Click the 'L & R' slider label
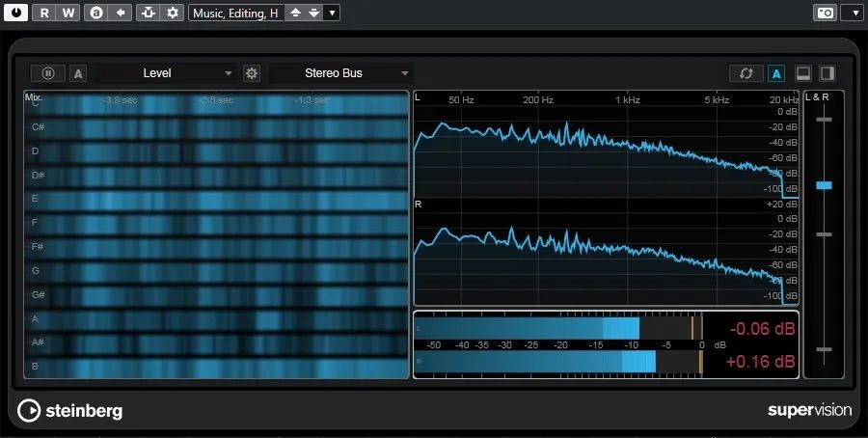Image resolution: width=868 pixels, height=438 pixels. (x=817, y=97)
